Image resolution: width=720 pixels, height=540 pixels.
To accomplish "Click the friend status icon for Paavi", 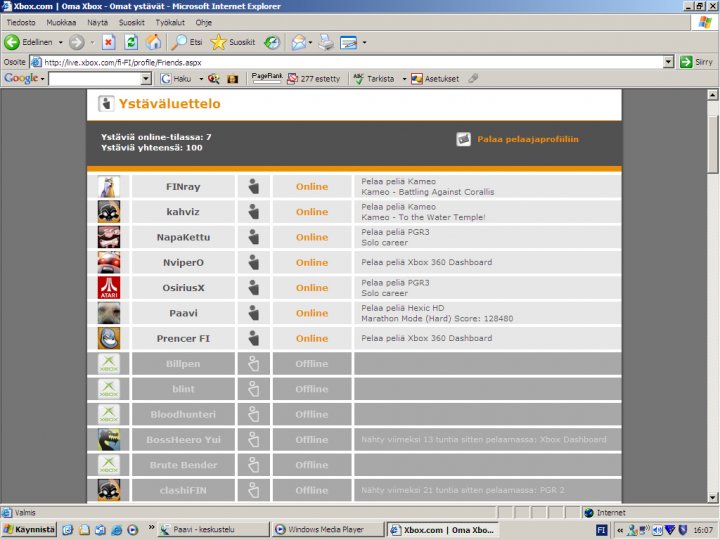I will (253, 313).
